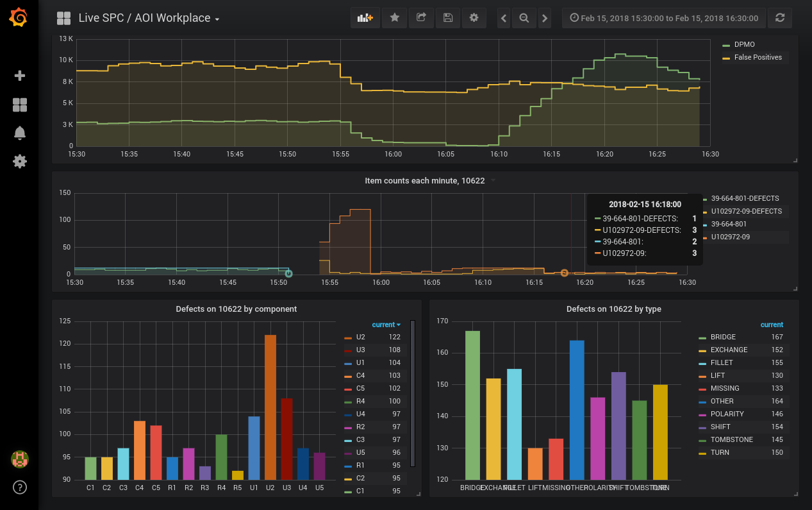This screenshot has height=510, width=812.
Task: Share the dashboard
Action: [421, 18]
